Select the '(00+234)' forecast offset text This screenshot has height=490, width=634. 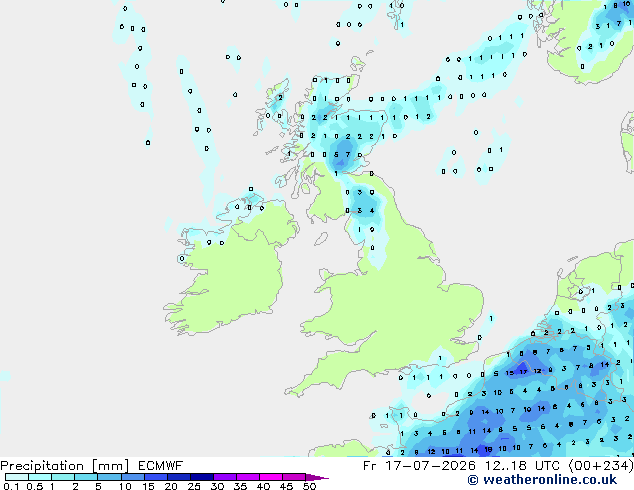click(601, 466)
